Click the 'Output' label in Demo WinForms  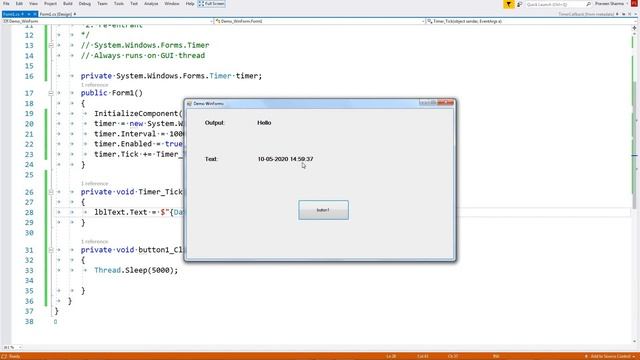(x=214, y=122)
